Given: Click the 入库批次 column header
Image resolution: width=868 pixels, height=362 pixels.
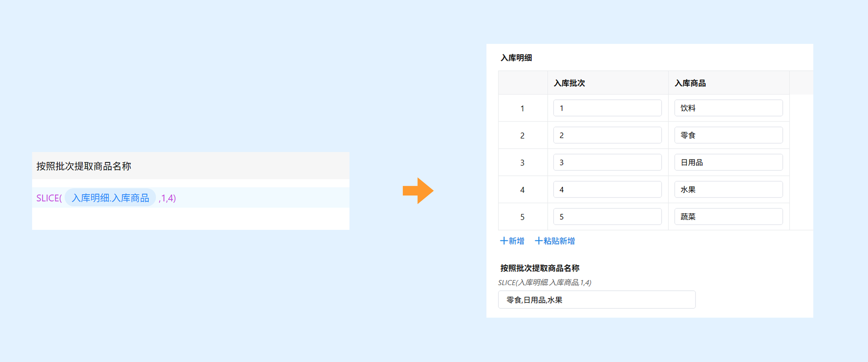Looking at the screenshot, I should pyautogui.click(x=569, y=83).
